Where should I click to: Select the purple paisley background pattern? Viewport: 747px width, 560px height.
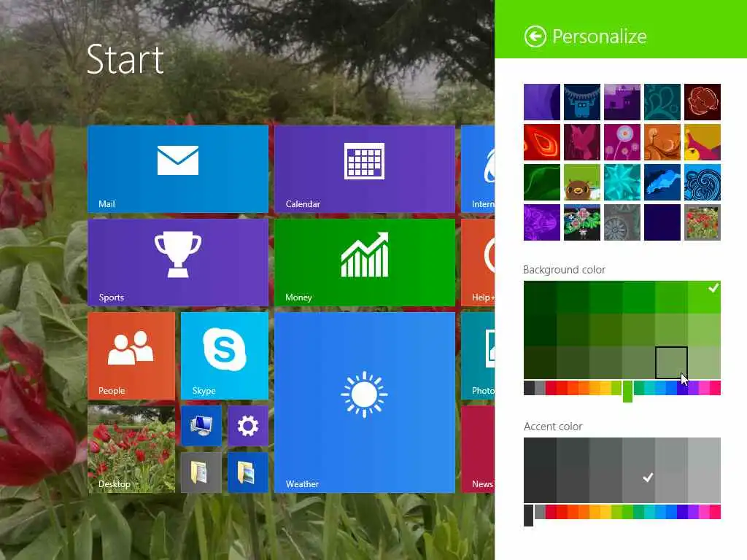[542, 222]
